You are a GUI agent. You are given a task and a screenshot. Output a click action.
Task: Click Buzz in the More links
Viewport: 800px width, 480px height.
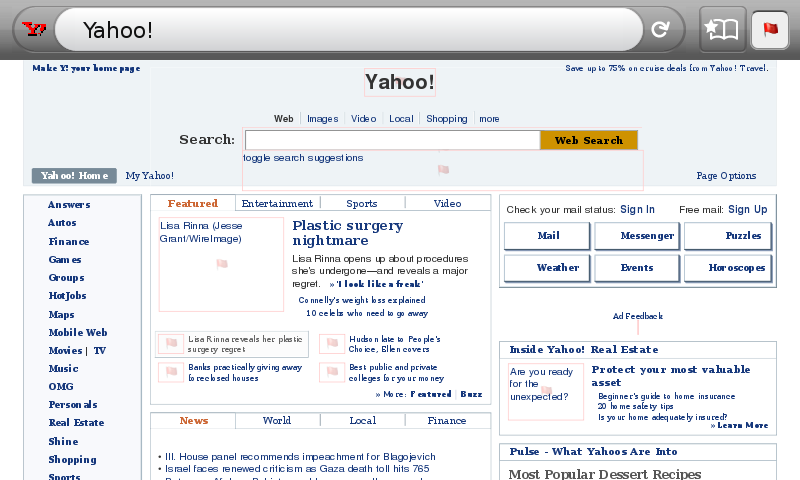[471, 394]
